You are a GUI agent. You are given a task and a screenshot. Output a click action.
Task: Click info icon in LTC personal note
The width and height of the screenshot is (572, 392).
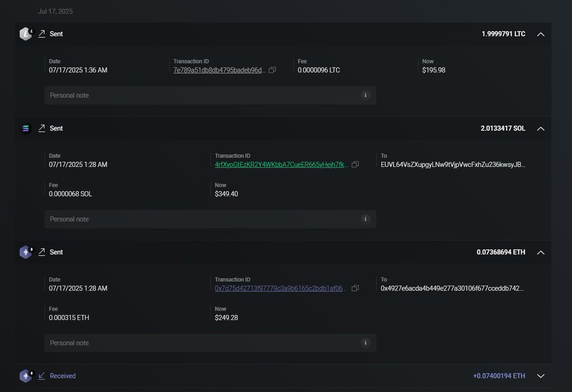pyautogui.click(x=366, y=95)
